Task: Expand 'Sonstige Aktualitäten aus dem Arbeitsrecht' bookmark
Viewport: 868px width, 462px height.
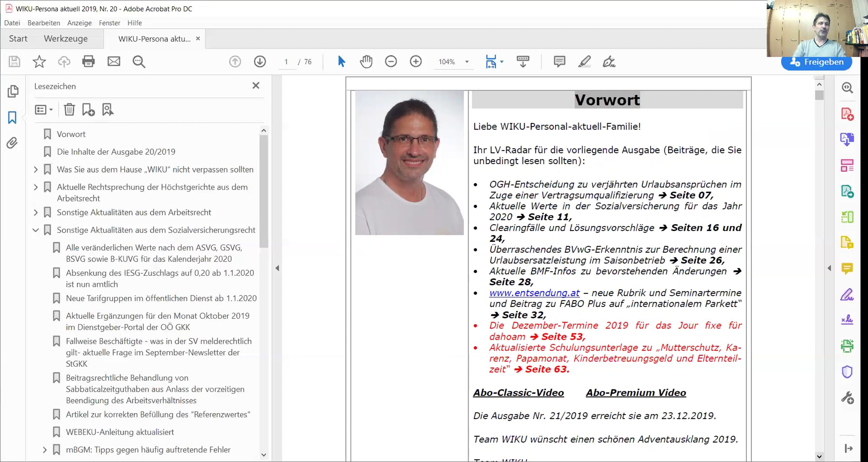Action: tap(36, 212)
